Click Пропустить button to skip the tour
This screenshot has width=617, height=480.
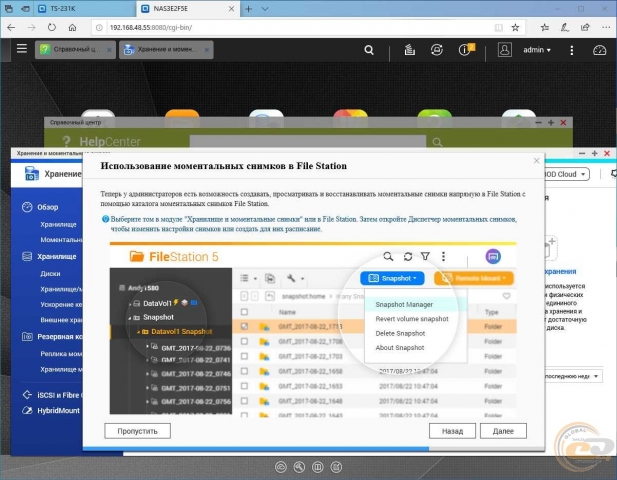137,431
